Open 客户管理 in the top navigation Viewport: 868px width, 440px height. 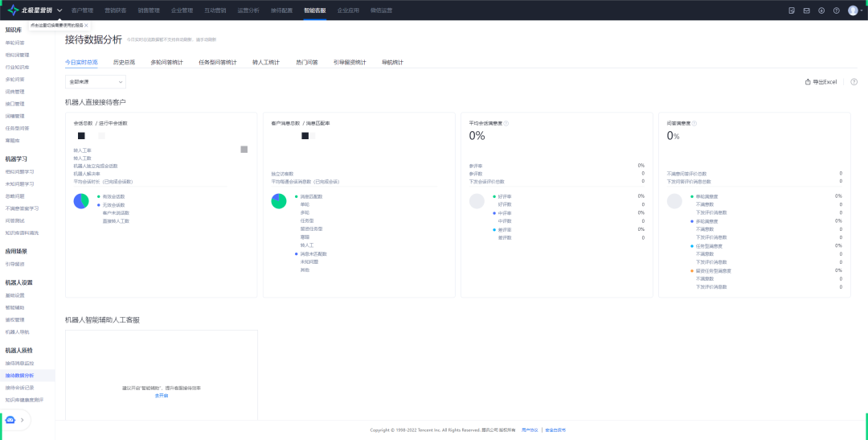pyautogui.click(x=82, y=10)
